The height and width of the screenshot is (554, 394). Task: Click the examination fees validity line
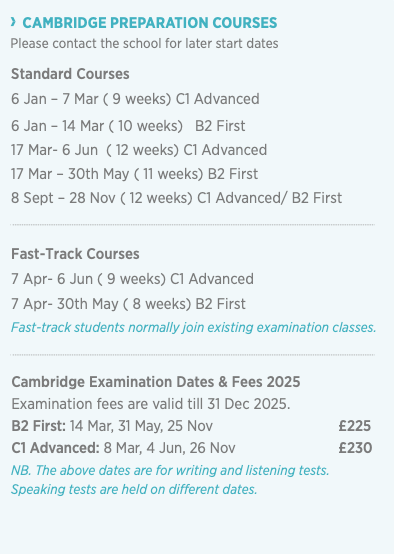pyautogui.click(x=151, y=404)
